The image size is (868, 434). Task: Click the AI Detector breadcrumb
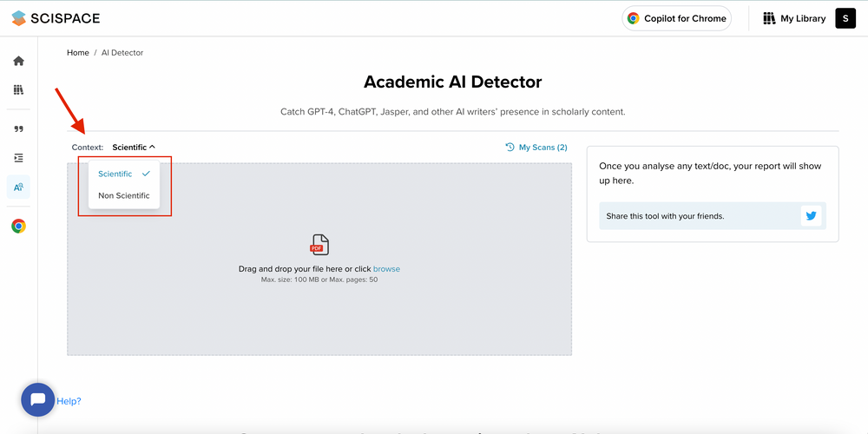tap(122, 53)
